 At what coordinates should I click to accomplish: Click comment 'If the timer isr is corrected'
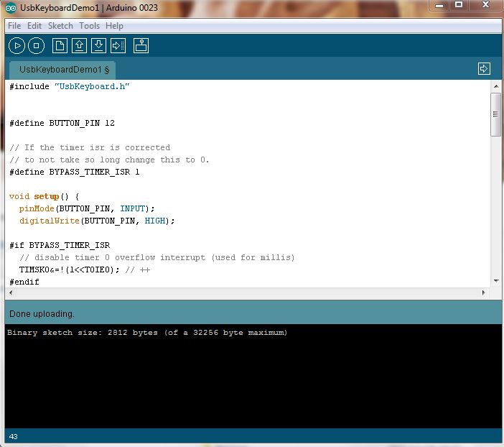[90, 148]
